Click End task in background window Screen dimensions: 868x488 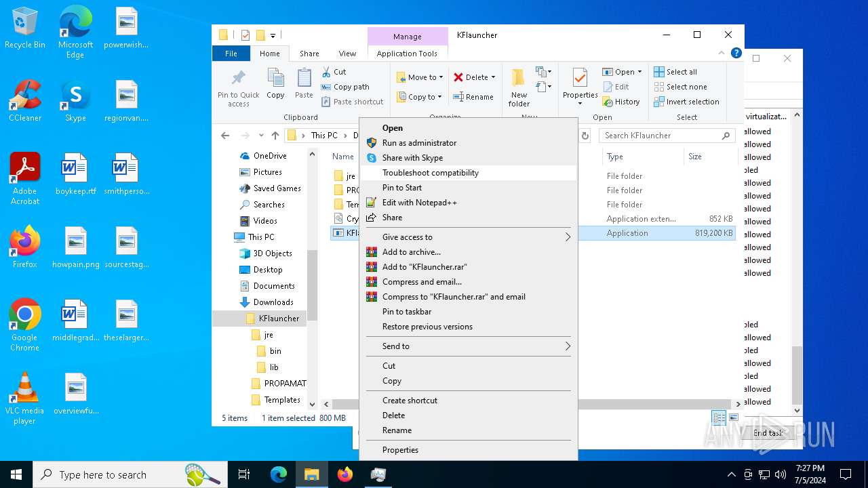(768, 433)
